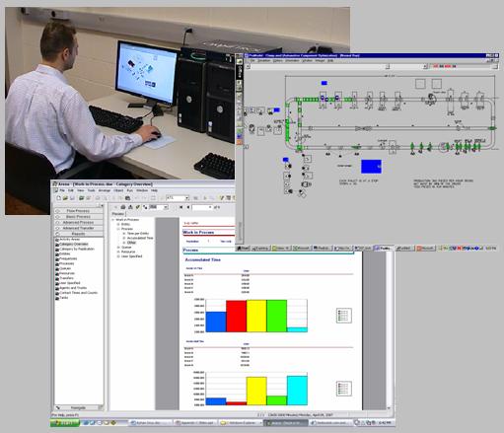Click the Start button on ProModel's taskbar
Image resolution: width=504 pixels, height=433 pixels.
click(244, 249)
